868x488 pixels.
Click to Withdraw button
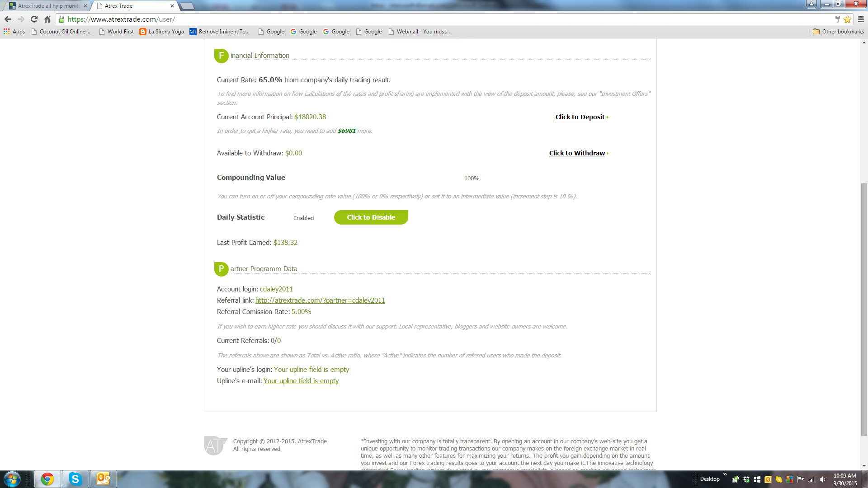pos(576,153)
